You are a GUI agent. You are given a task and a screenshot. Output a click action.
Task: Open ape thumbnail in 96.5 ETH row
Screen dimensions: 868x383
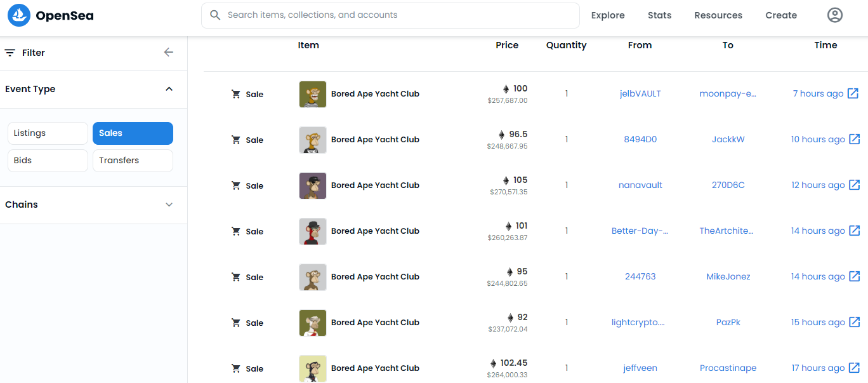(313, 140)
